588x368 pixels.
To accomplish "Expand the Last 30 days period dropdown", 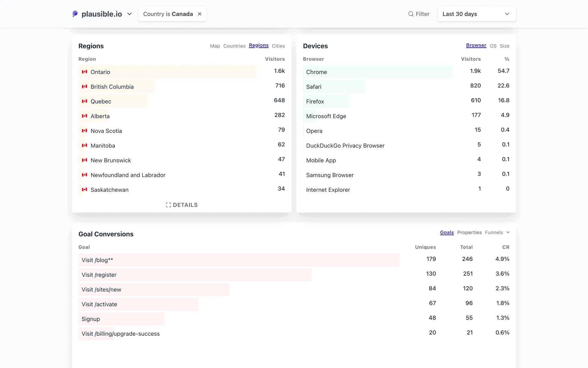I will coord(477,14).
